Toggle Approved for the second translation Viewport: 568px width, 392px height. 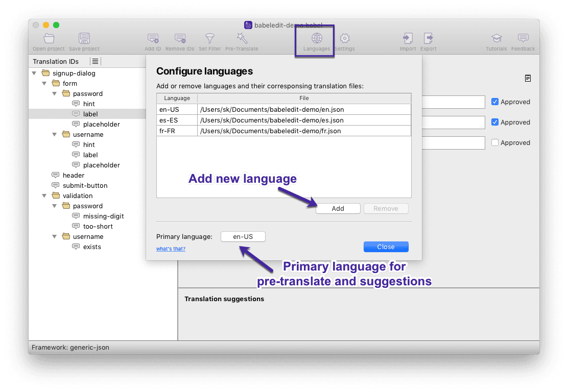494,122
